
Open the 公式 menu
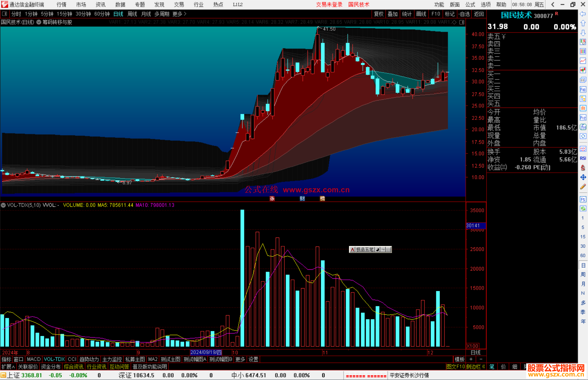pos(470,5)
